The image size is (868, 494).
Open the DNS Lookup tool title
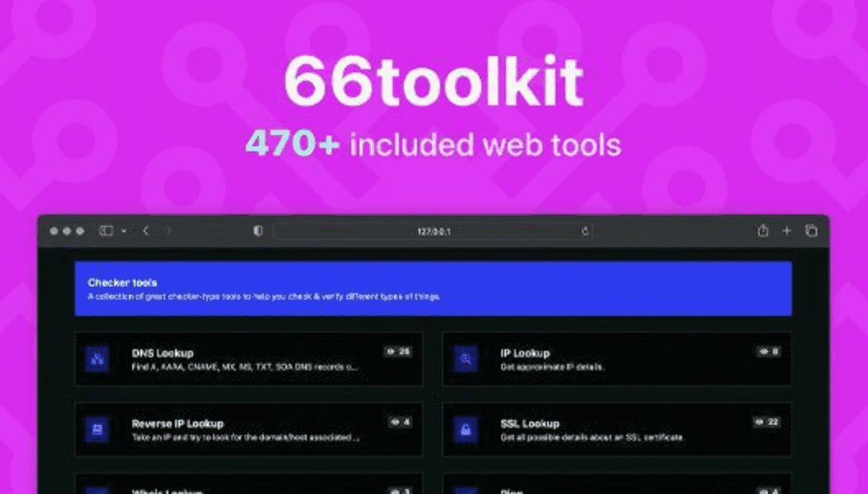pos(162,353)
